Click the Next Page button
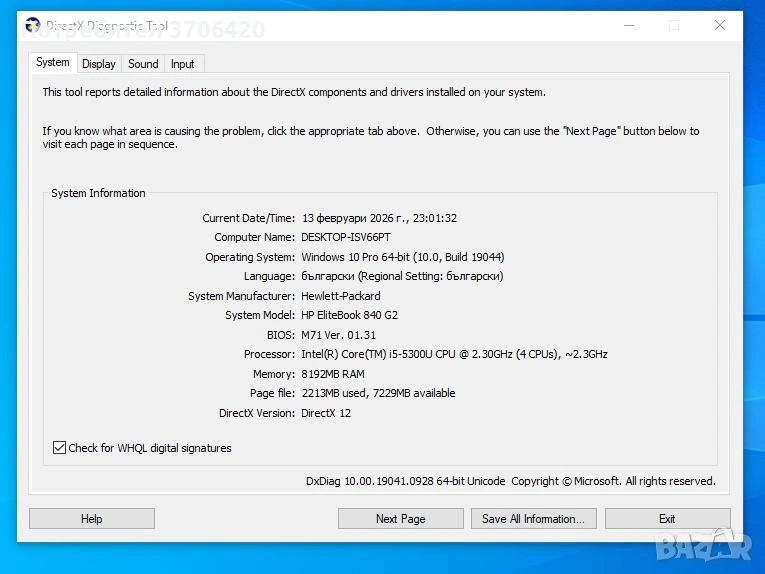Viewport: 765px width, 574px height. [400, 519]
